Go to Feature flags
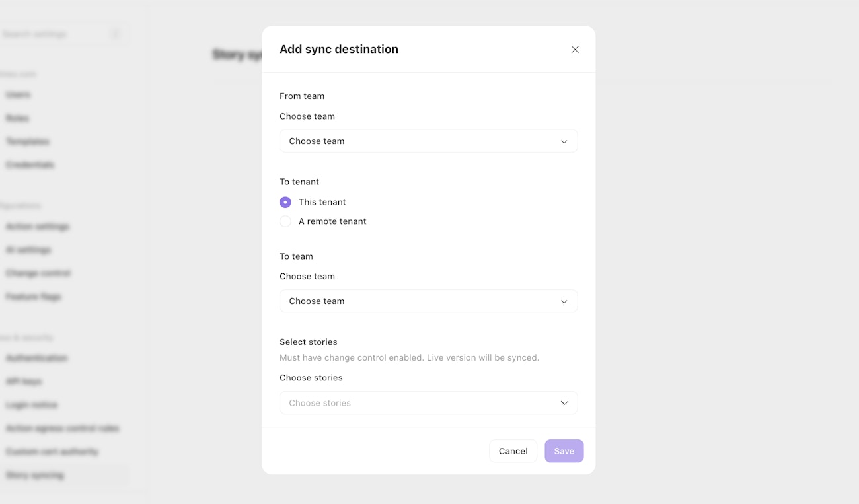 click(x=34, y=297)
